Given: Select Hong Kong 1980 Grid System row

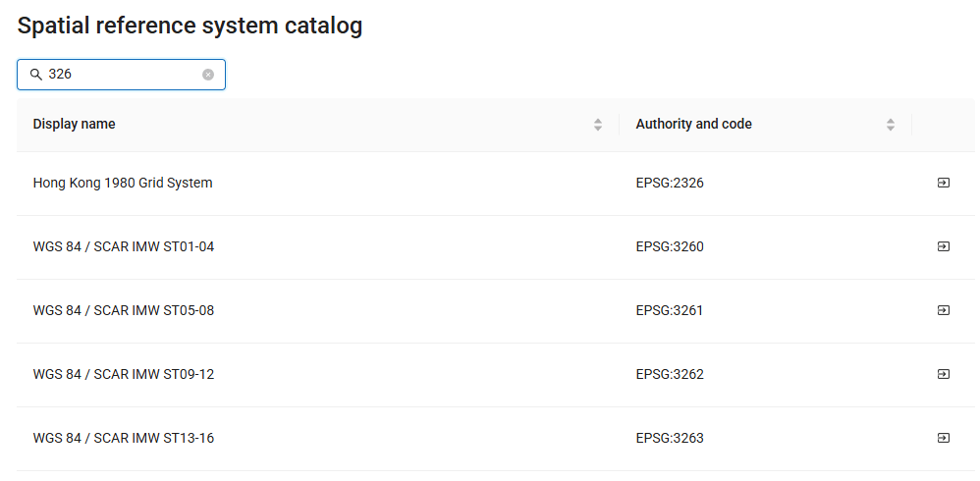Looking at the screenshot, I should point(496,183).
